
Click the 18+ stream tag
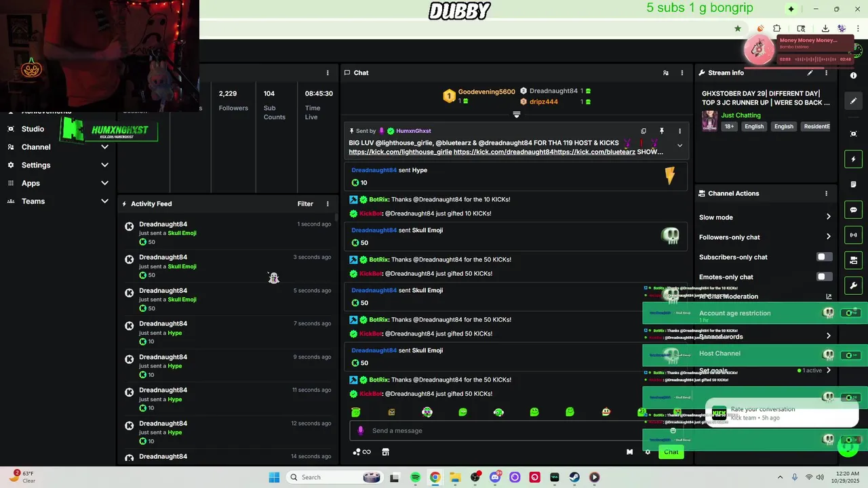[728, 126]
